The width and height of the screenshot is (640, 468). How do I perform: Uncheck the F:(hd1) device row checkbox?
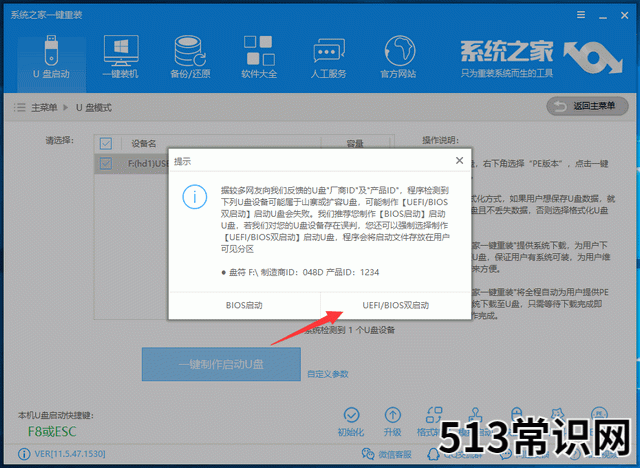tap(106, 164)
